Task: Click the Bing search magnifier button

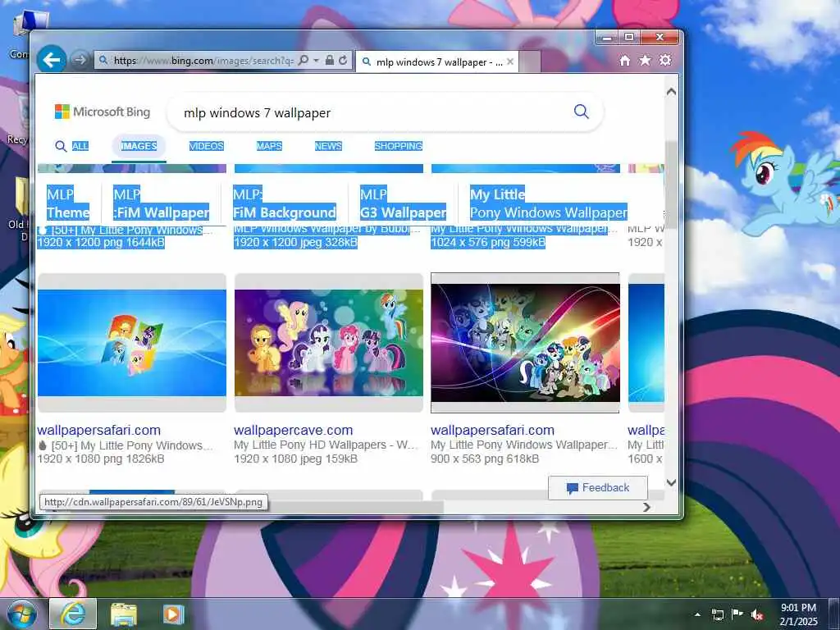Action: pos(582,112)
